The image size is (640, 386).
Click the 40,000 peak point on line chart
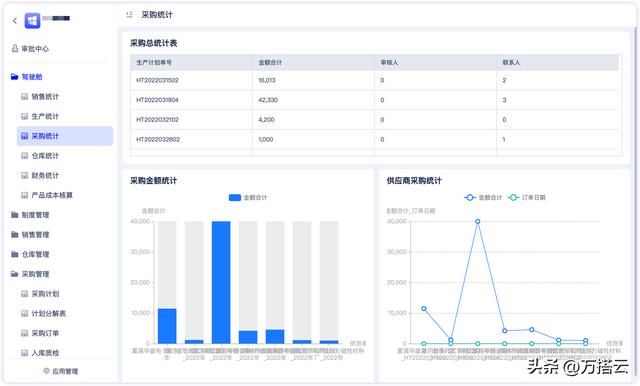pyautogui.click(x=478, y=222)
